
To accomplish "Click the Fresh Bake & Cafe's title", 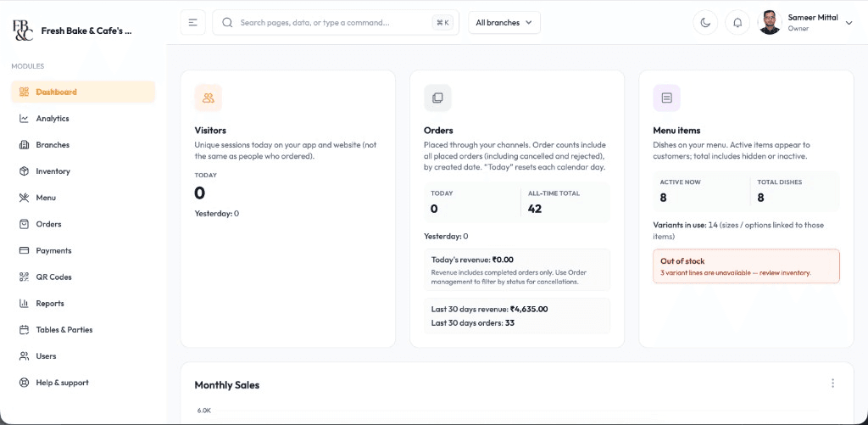I will tap(86, 31).
